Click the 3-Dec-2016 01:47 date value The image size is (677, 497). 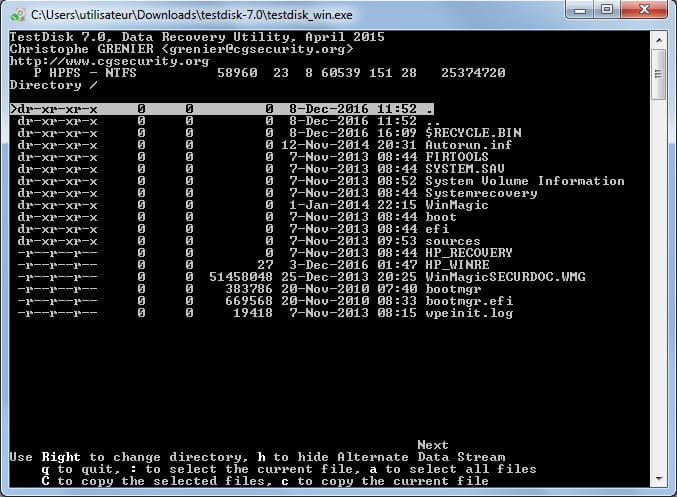(x=353, y=265)
